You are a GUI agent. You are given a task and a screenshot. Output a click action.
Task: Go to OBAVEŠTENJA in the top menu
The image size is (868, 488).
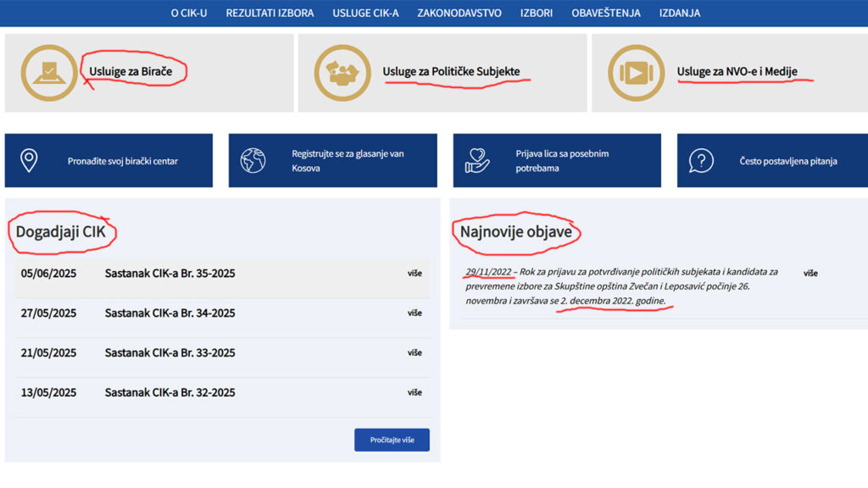605,13
